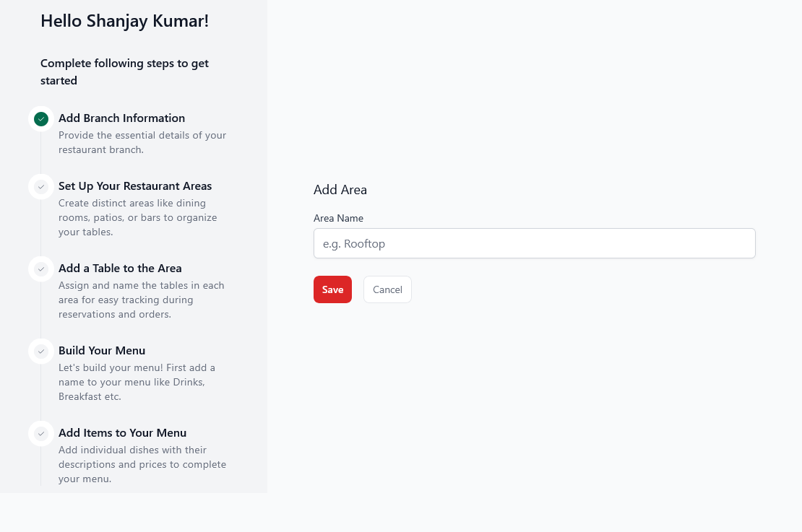
Task: Click the Area Name label above the input
Action: coord(338,218)
